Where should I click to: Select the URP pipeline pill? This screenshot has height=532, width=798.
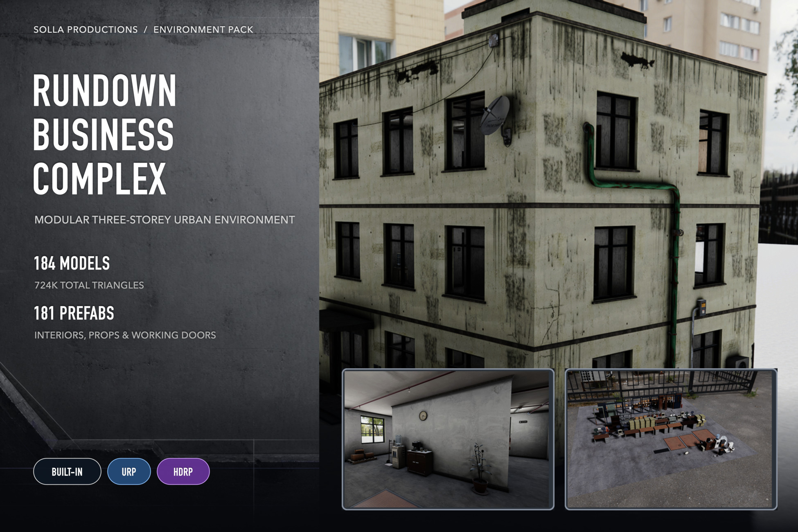pyautogui.click(x=129, y=471)
